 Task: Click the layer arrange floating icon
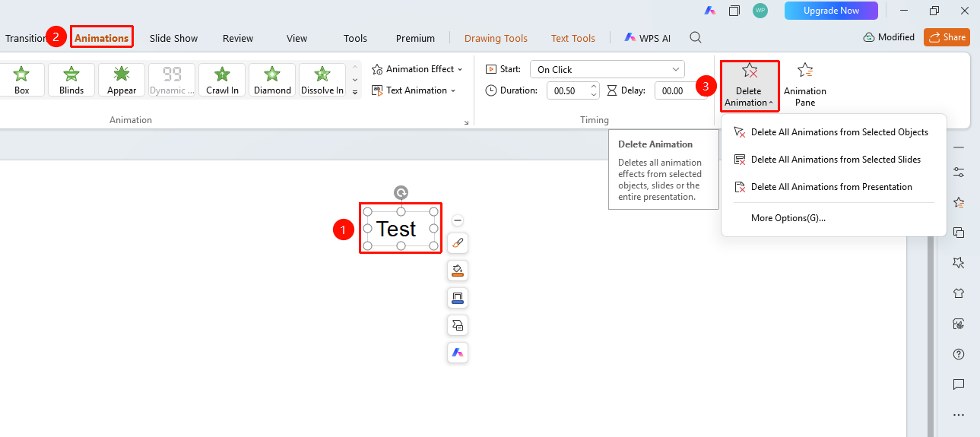(458, 325)
